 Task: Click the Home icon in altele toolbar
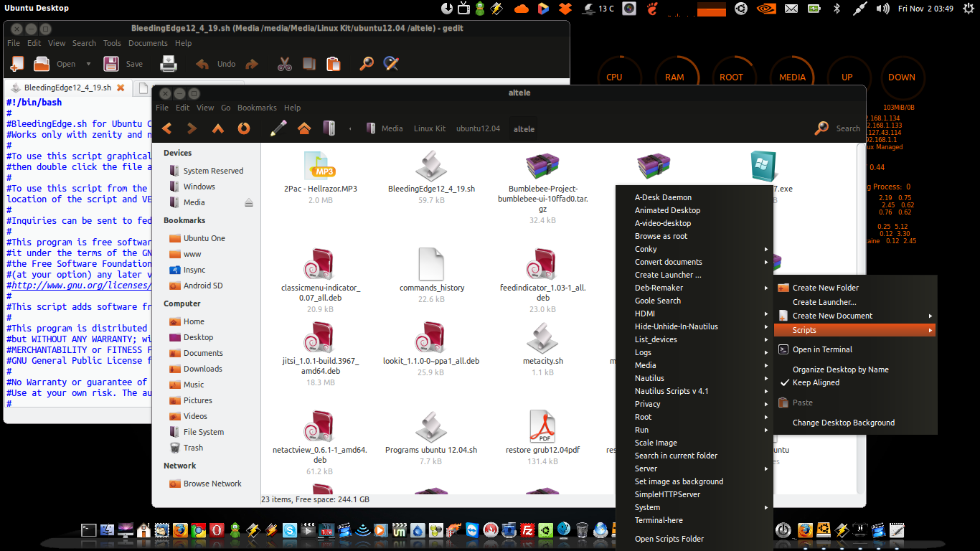[304, 128]
